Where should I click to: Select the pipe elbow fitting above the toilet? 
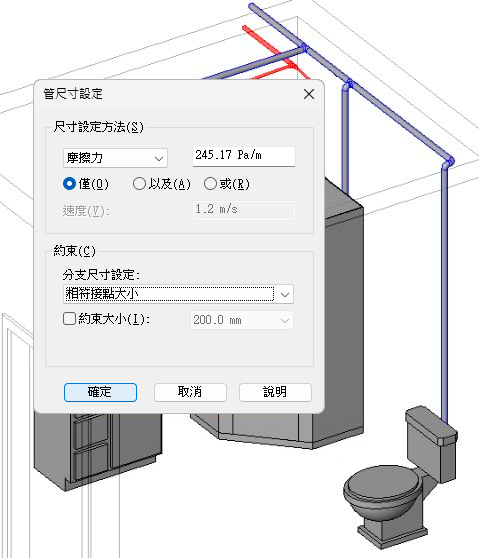(x=448, y=163)
